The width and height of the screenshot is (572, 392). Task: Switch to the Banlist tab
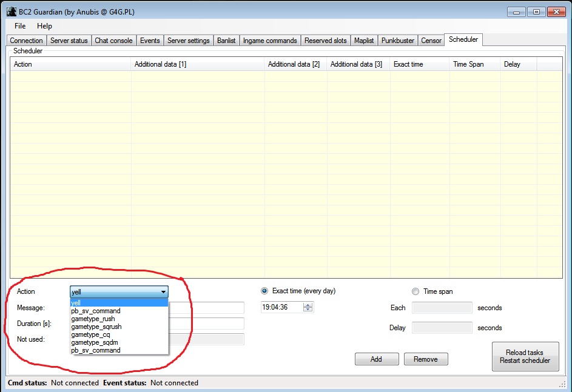coord(227,41)
